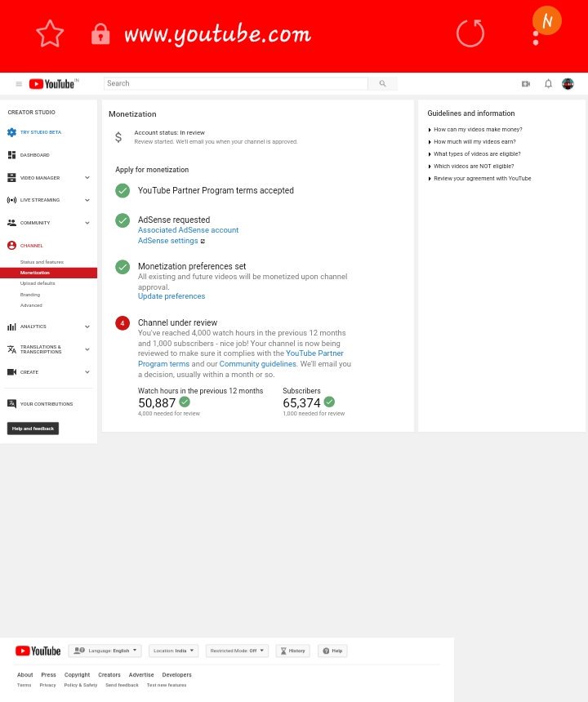Click the Channel person icon

(11, 246)
